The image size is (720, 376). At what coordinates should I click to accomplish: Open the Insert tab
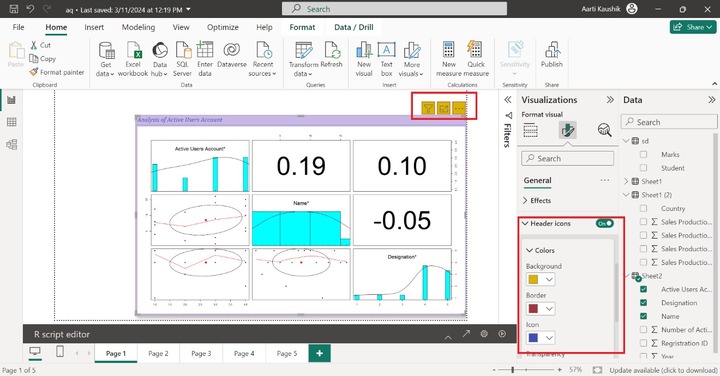click(x=94, y=27)
